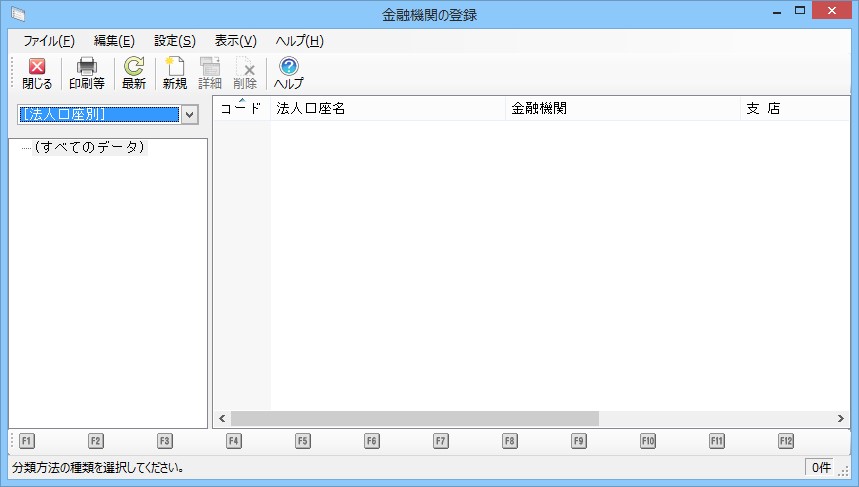Open the ヘルプ help icon in toolbar
859x487 pixels.
[x=289, y=73]
